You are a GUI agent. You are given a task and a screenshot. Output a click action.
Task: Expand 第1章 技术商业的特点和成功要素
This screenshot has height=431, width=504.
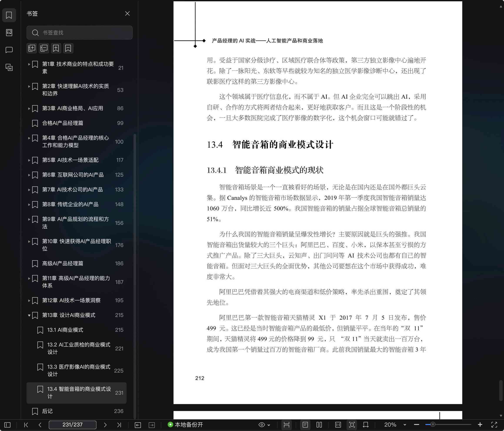coord(29,64)
